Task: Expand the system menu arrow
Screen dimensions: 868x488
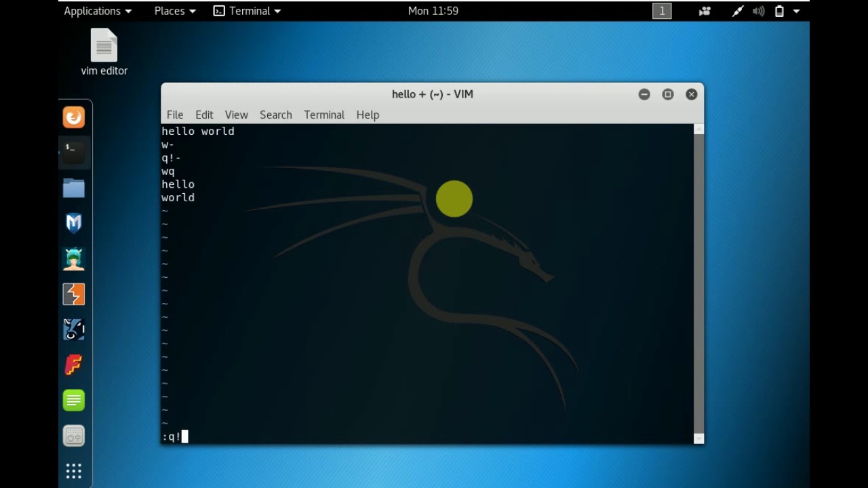Action: tap(796, 11)
